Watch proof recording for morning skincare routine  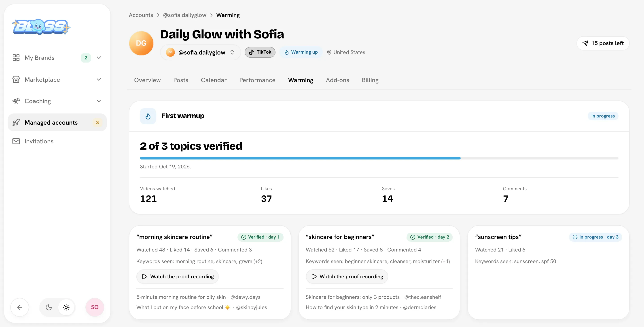[178, 277]
